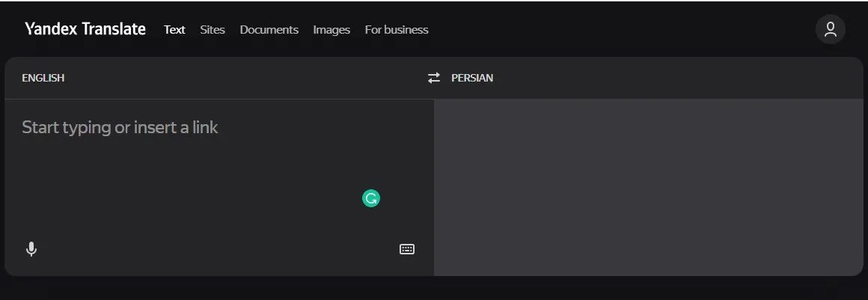Switch to the Sites tab
868x300 pixels.
click(213, 30)
